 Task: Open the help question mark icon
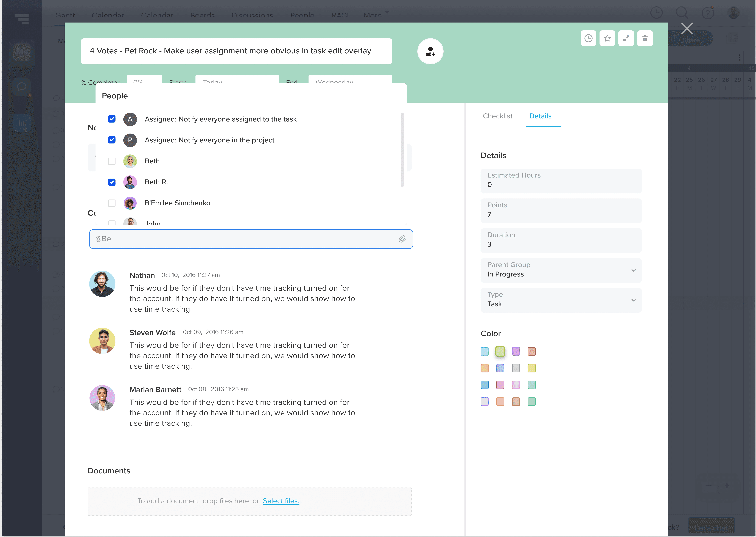707,13
